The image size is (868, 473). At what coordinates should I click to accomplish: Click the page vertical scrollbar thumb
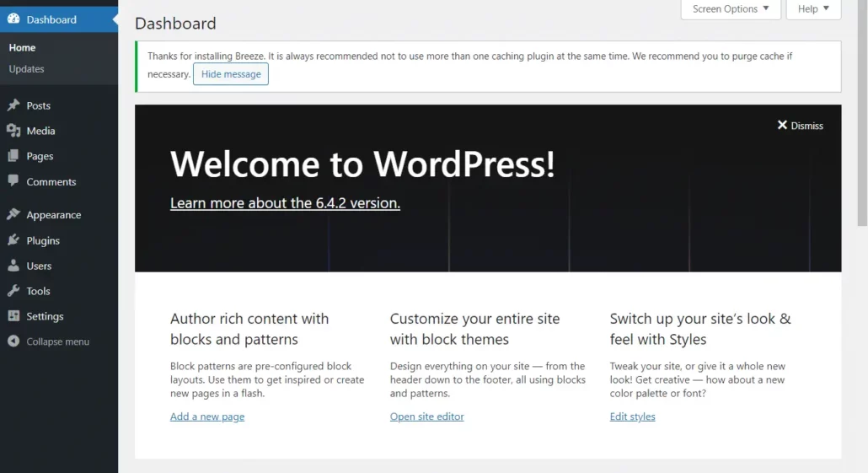point(862,112)
